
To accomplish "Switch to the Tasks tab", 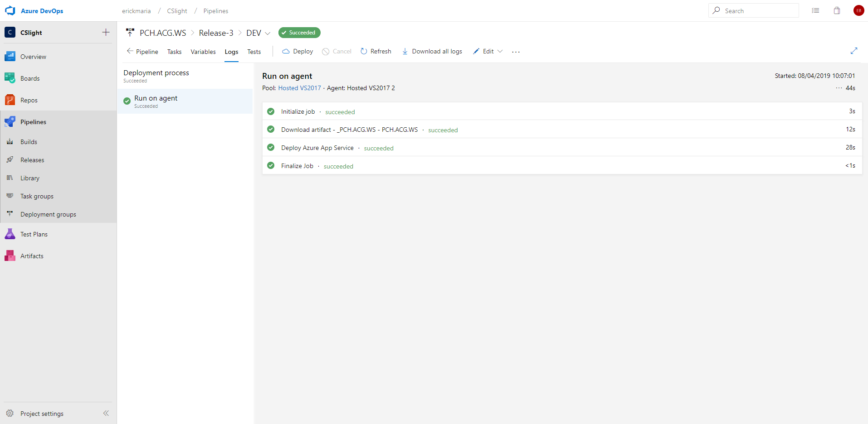I will tap(174, 52).
